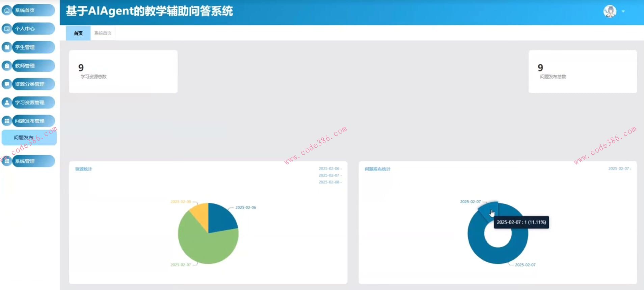
Task: Open the dropdown arrow beside the avatar
Action: point(623,11)
